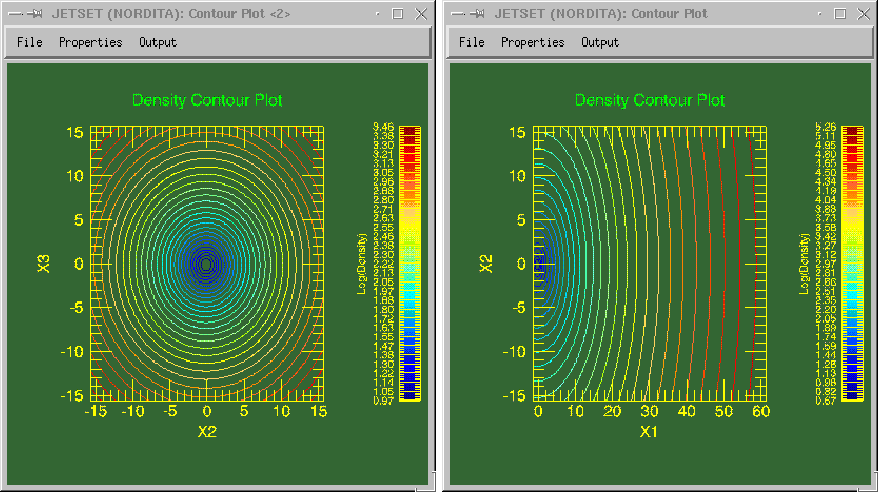Image resolution: width=878 pixels, height=492 pixels.
Task: Click the tick label 60 on the X1 axis
Action: click(761, 411)
